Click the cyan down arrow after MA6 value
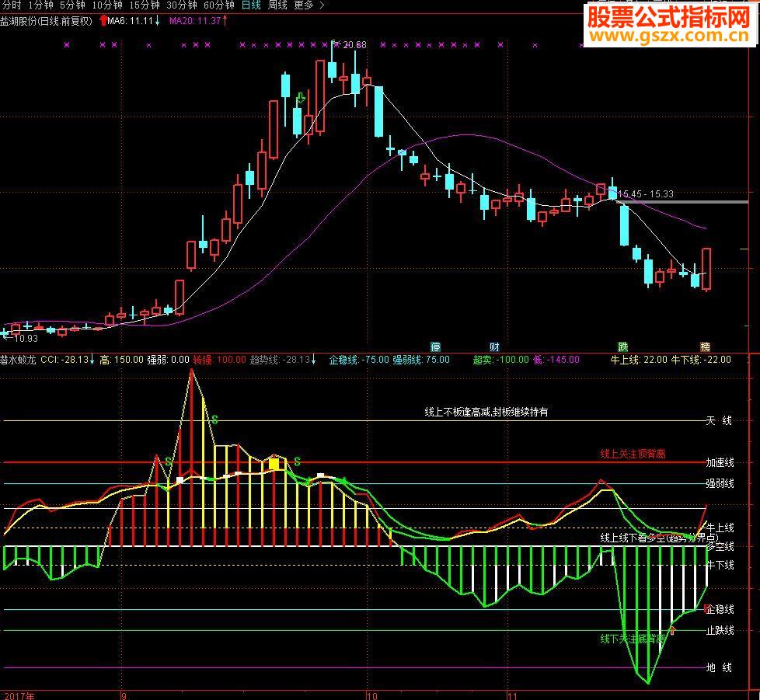The width and height of the screenshot is (760, 700). click(x=157, y=21)
